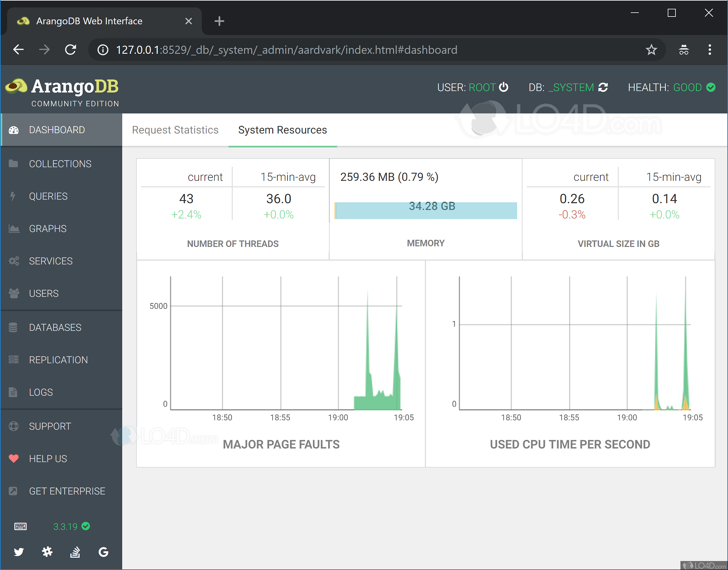The image size is (728, 570).
Task: Open the Collections sidebar section
Action: pyautogui.click(x=60, y=164)
